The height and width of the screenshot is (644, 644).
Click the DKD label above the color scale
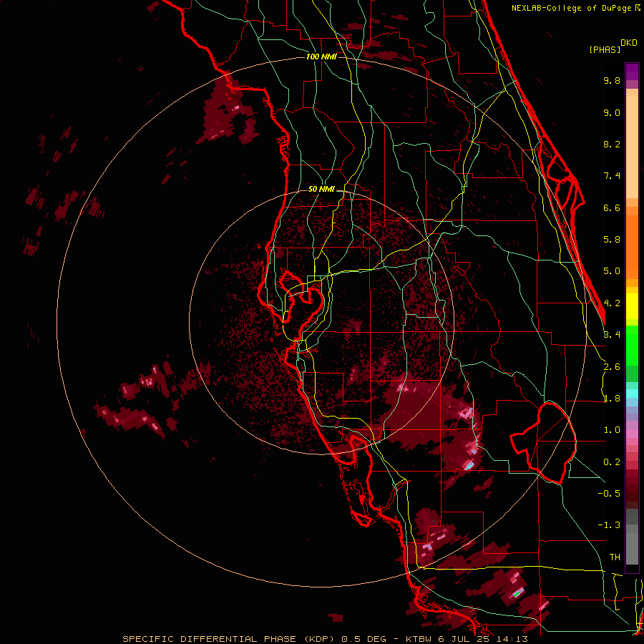(629, 43)
